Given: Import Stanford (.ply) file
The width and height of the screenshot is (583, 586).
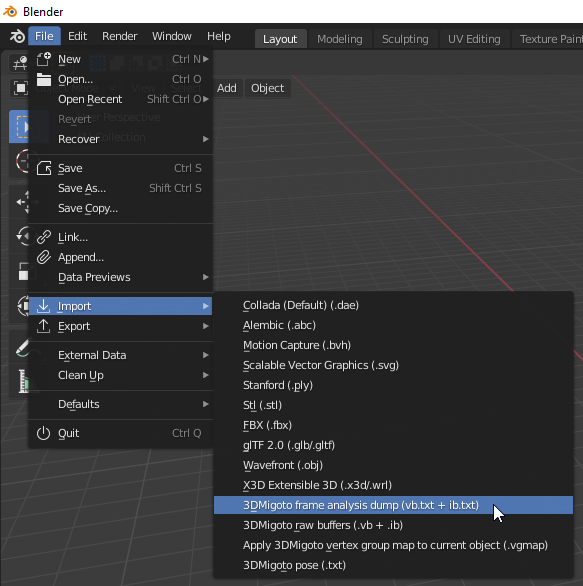Looking at the screenshot, I should click(393, 385).
